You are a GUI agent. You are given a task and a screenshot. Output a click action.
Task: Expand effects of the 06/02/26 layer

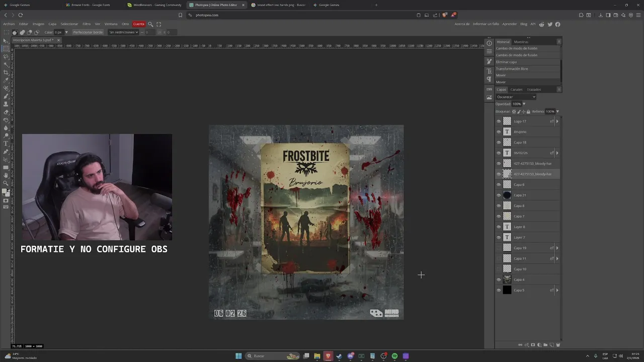coord(557,153)
